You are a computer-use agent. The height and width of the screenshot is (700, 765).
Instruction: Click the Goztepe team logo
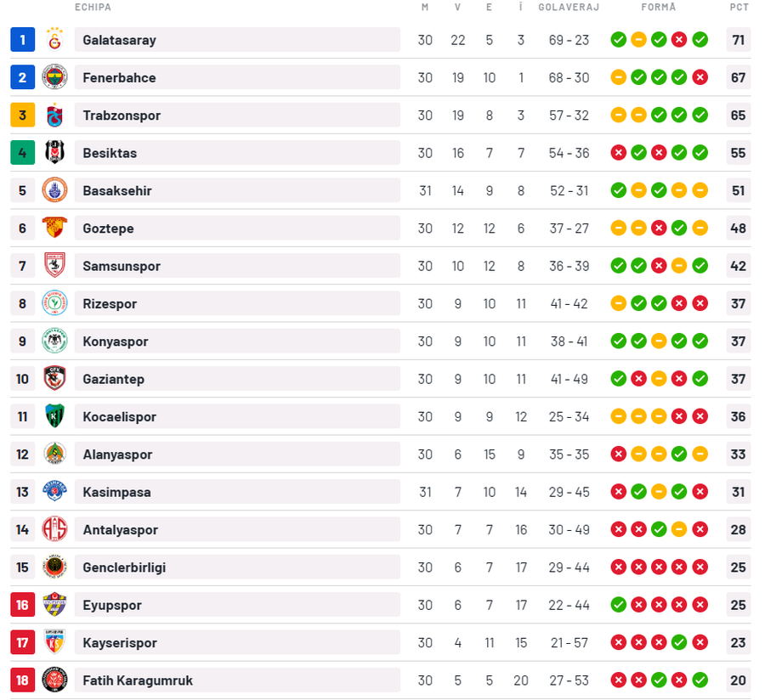[54, 229]
